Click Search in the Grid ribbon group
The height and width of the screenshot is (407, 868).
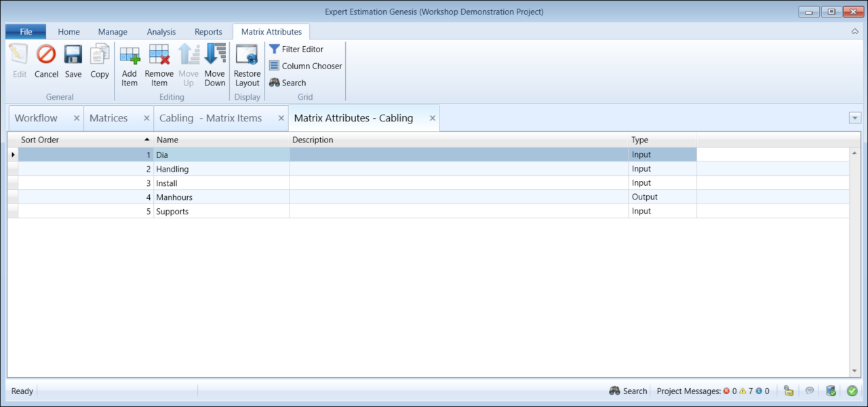coord(288,83)
